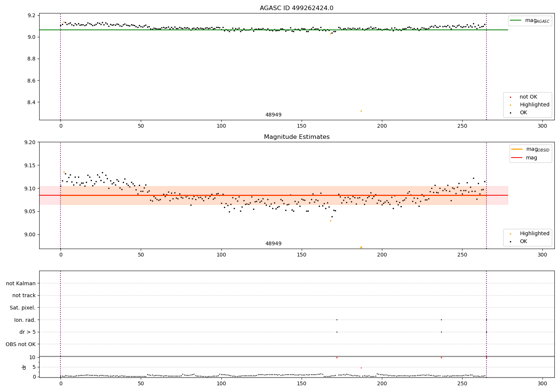
Task: Select the green mag AGASC legend line
Action: (516, 21)
